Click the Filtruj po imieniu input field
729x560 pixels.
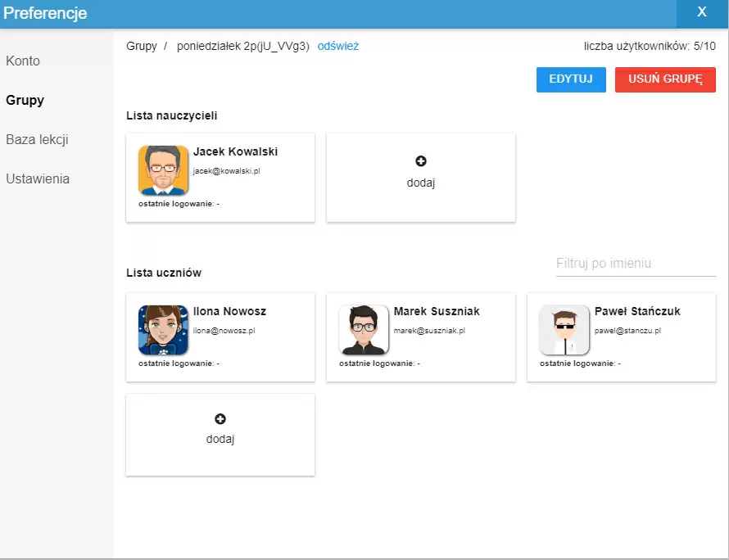[636, 264]
